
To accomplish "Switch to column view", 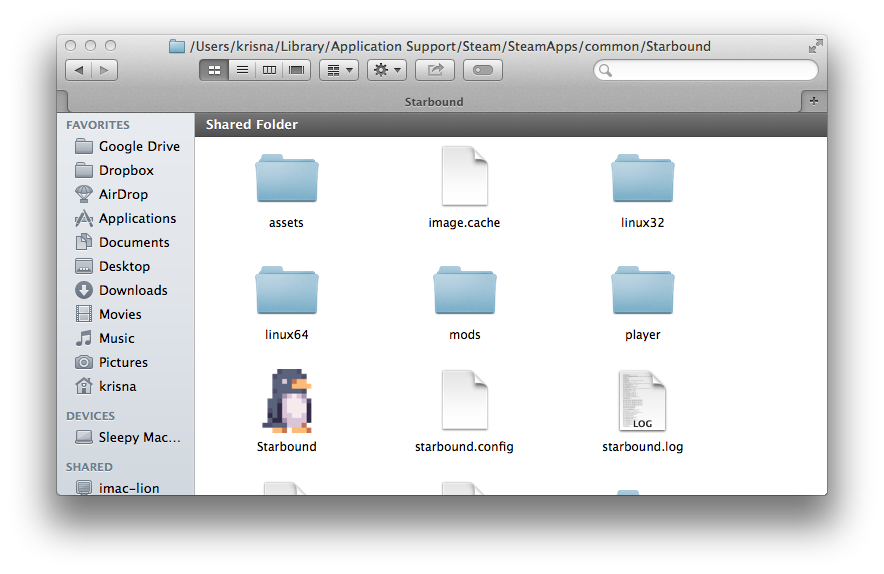I will (x=269, y=70).
